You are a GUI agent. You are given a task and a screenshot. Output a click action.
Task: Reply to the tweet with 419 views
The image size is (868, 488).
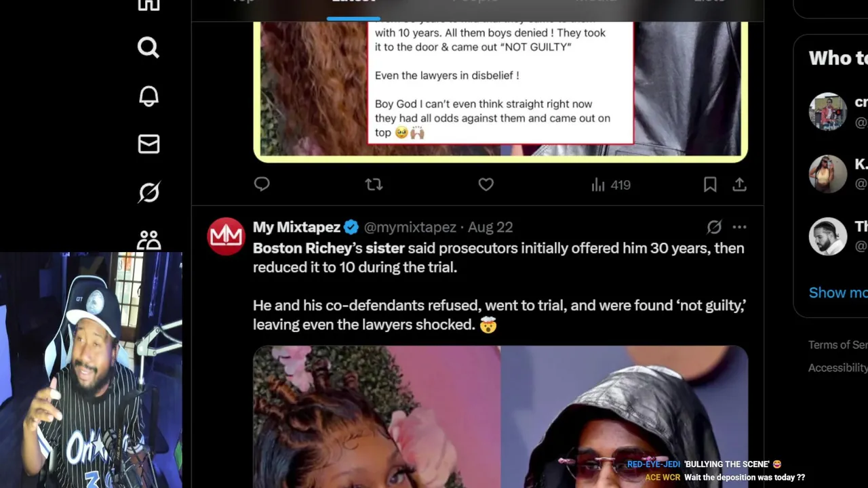(x=262, y=184)
